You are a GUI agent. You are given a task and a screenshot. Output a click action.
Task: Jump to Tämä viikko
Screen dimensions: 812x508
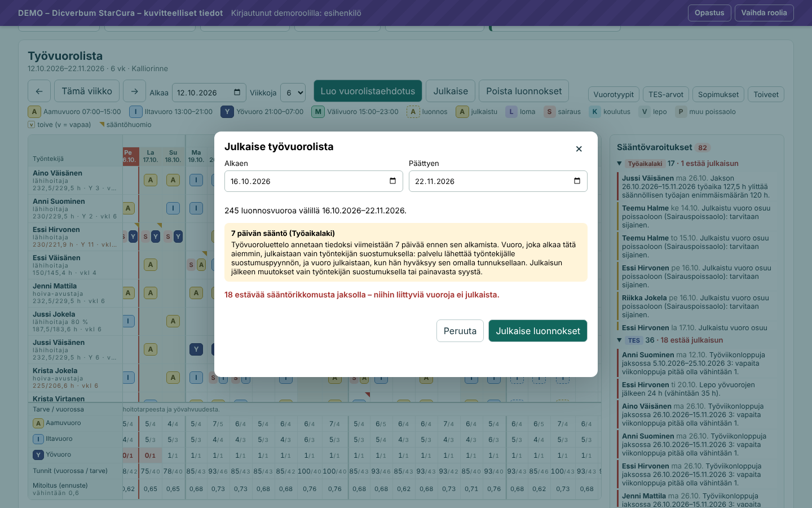(87, 91)
